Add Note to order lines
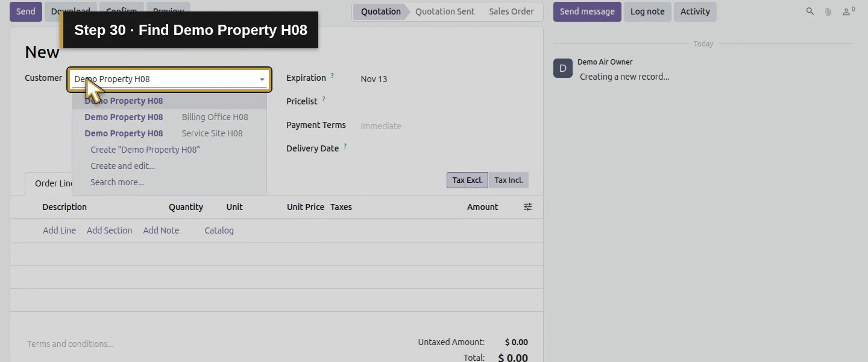The height and width of the screenshot is (362, 868). (161, 230)
